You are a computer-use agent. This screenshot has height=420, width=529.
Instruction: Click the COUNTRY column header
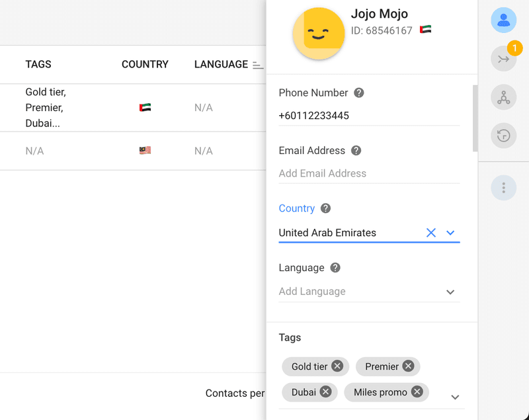click(x=145, y=64)
